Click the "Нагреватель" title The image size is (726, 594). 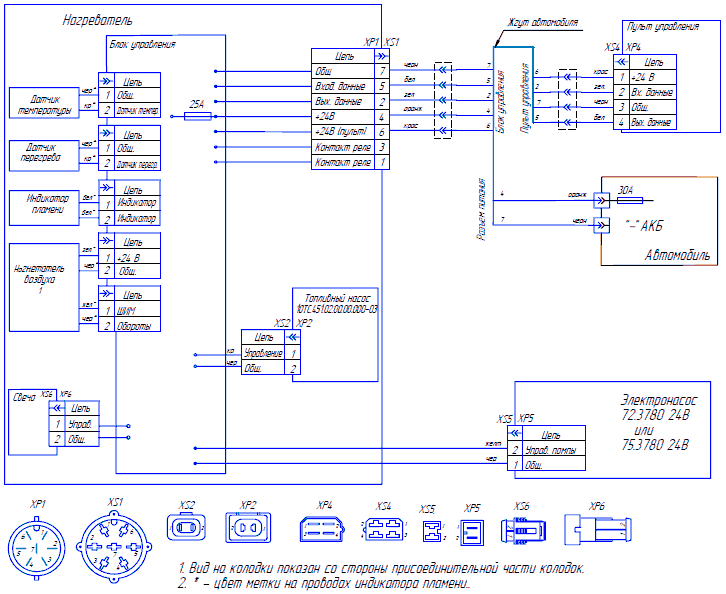click(97, 20)
